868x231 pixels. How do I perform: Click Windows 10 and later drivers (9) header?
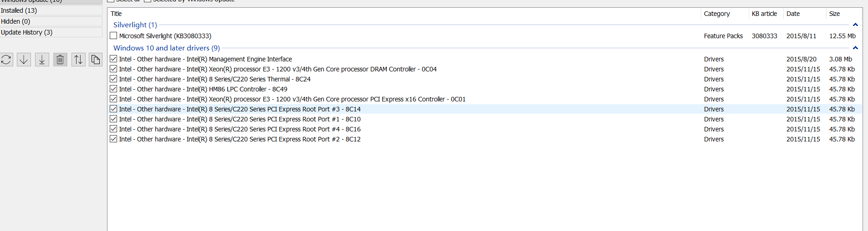point(167,48)
